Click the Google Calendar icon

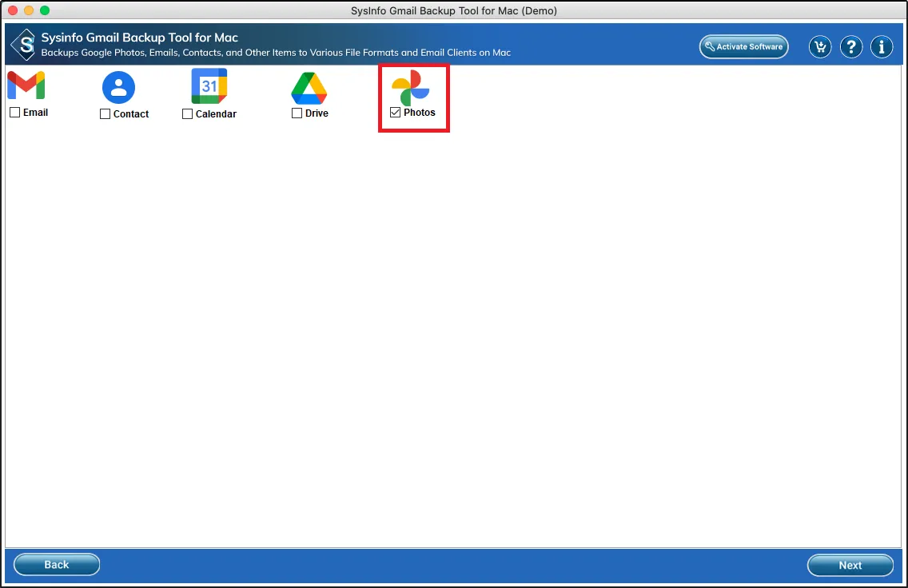point(209,86)
